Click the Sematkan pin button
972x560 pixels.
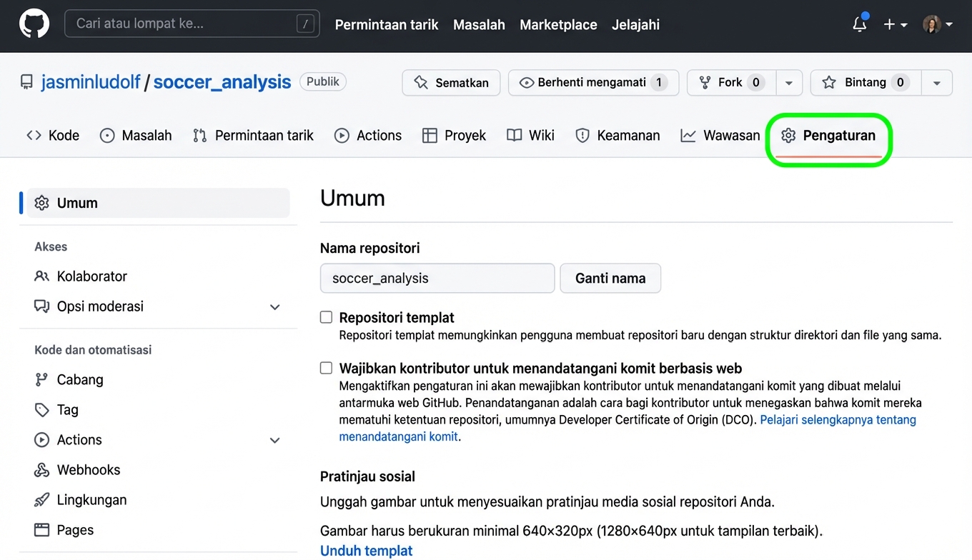point(451,82)
